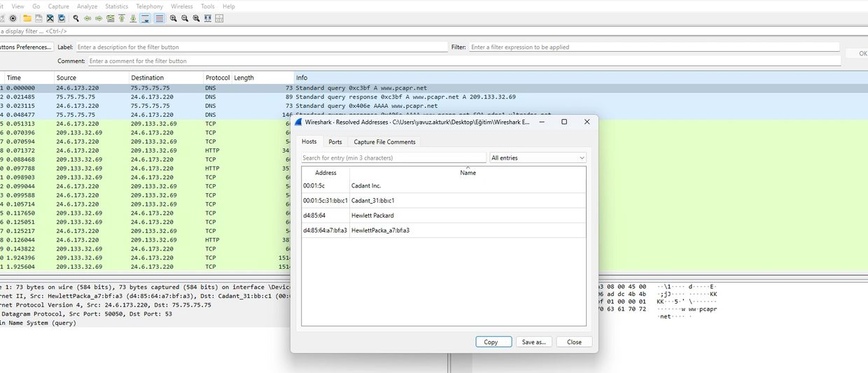Open the Capture menu
The height and width of the screenshot is (373, 868).
click(59, 6)
